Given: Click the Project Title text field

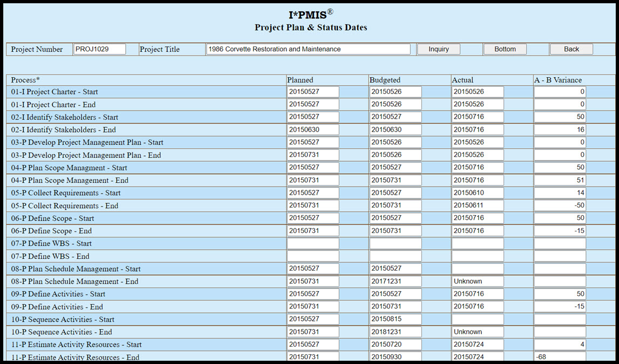Looking at the screenshot, I should pos(308,49).
